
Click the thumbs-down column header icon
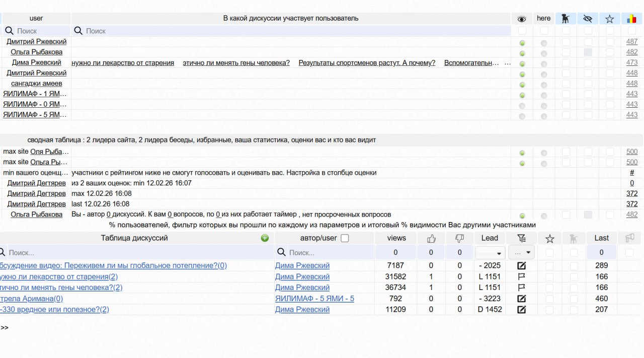(x=459, y=238)
